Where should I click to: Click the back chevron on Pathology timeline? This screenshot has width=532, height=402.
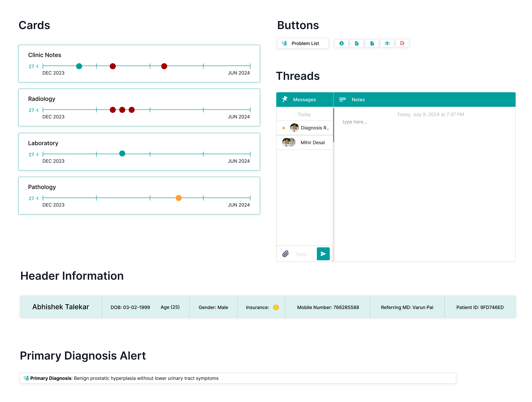[37, 198]
